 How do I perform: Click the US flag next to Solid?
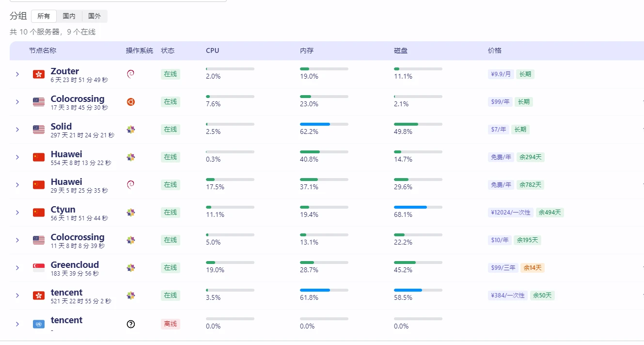coord(39,130)
